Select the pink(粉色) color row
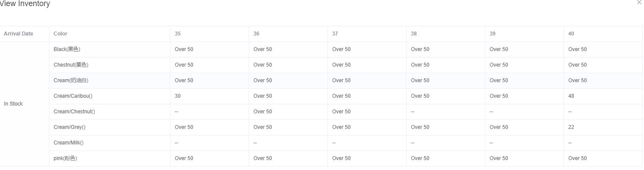Image resolution: width=644 pixels, height=170 pixels. [x=346, y=158]
